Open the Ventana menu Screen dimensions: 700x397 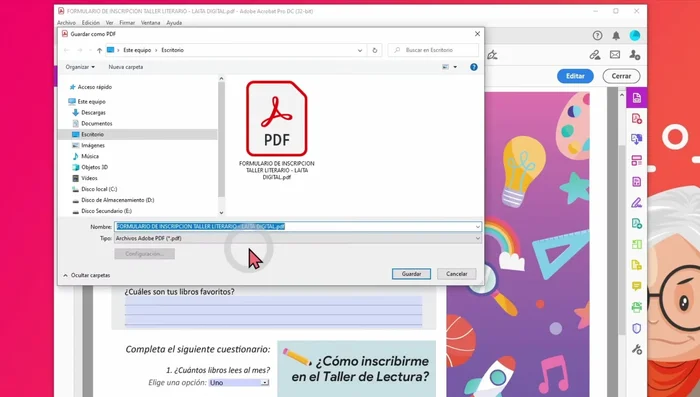[x=150, y=23]
